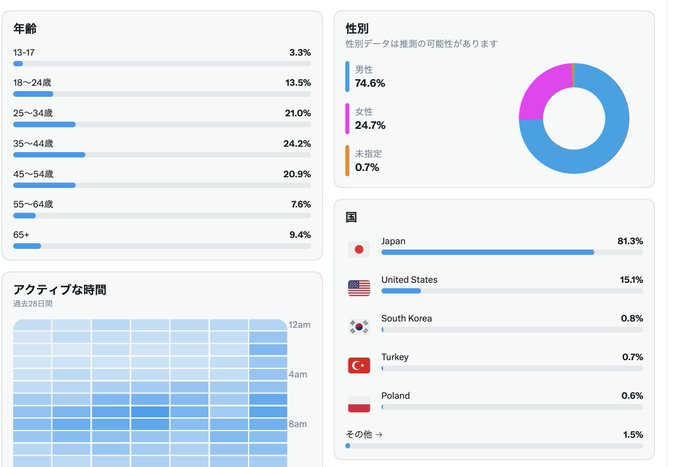Click the Turkey country name

click(395, 357)
